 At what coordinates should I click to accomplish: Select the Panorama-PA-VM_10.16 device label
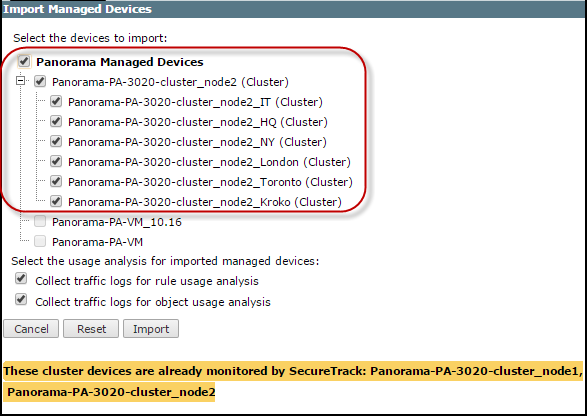point(117,222)
